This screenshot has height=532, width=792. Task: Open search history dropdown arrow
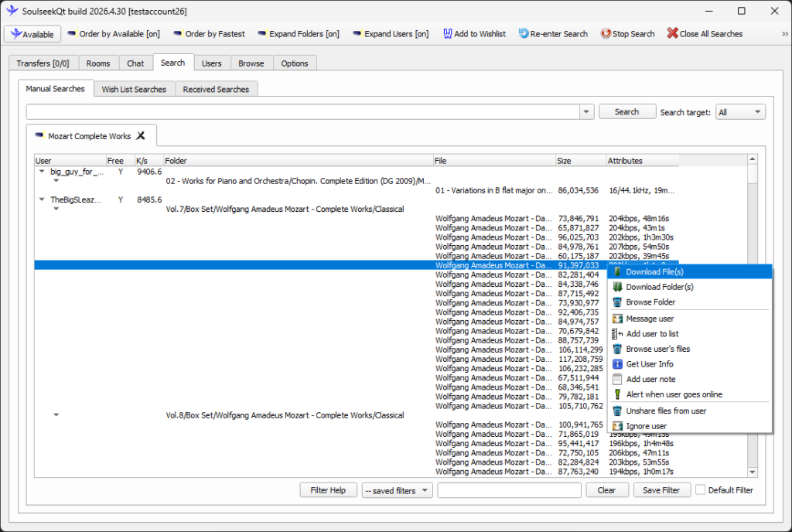(x=586, y=111)
